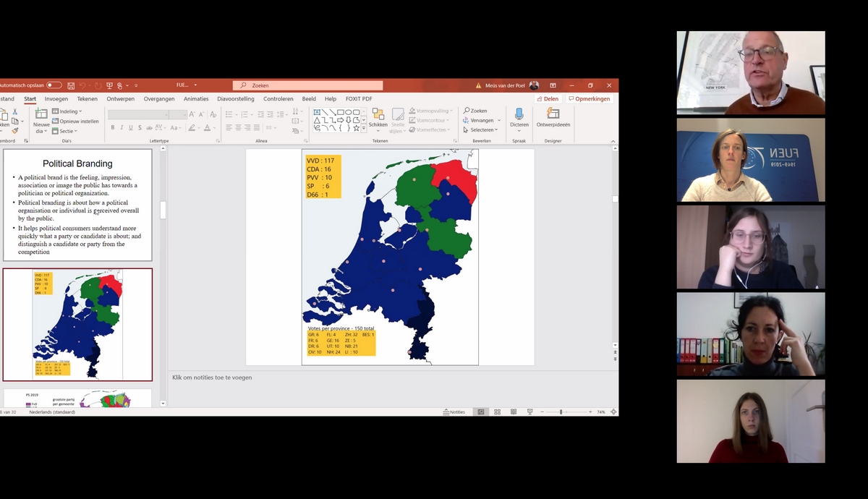Viewport: 868px width, 499px height.
Task: Click the Delen share button
Action: coord(548,99)
